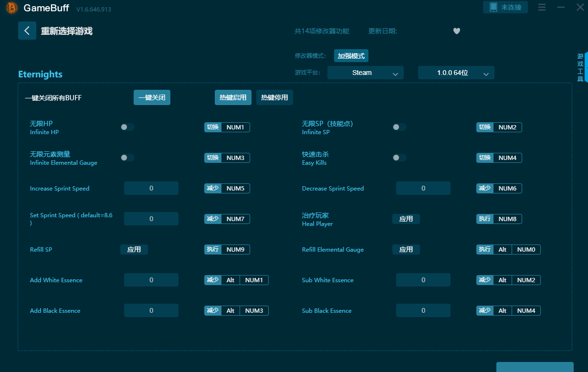
Task: Click 共14项修改器功能 text
Action: (x=322, y=31)
